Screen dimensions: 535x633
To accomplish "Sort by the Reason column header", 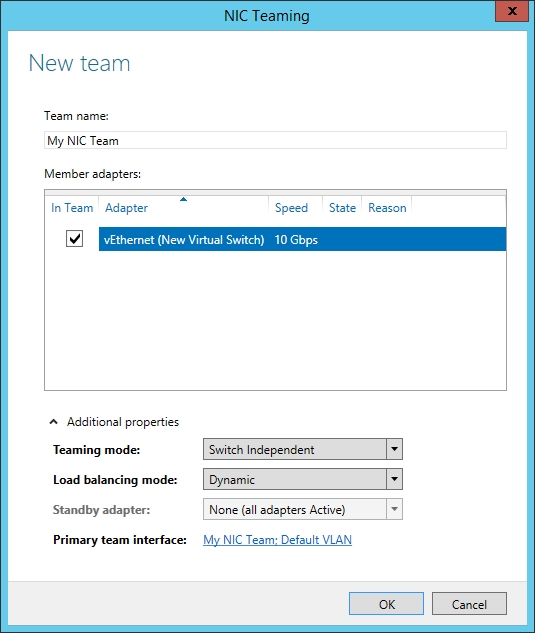I will [x=387, y=208].
